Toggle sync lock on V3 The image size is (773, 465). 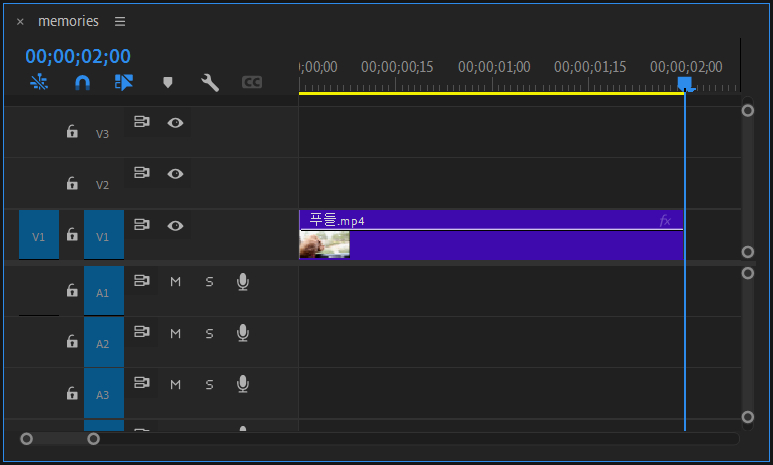tap(141, 121)
